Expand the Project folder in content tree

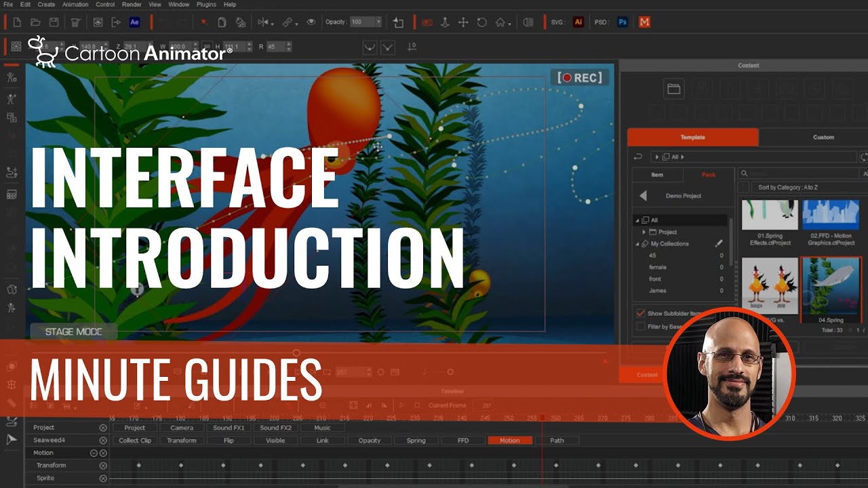pyautogui.click(x=644, y=232)
